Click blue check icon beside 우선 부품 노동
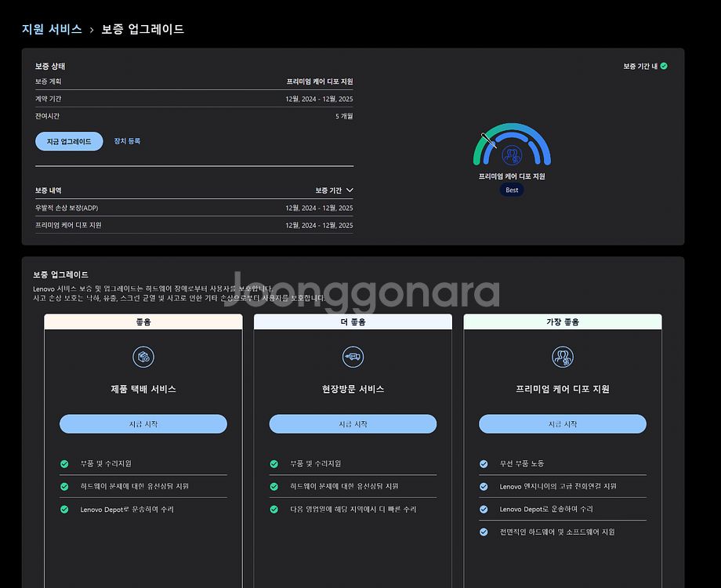The image size is (721, 588). [x=484, y=464]
